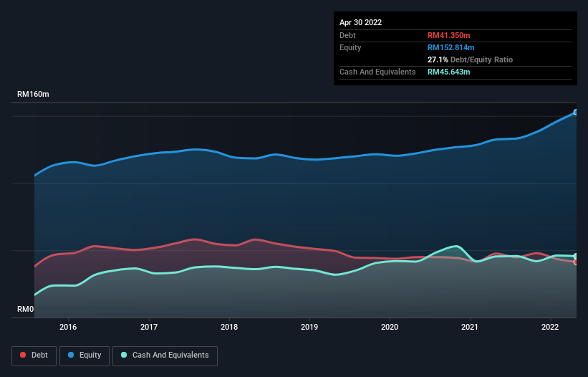Click the 2019 x-axis label
Viewport: 588px width, 377px height.
309,327
